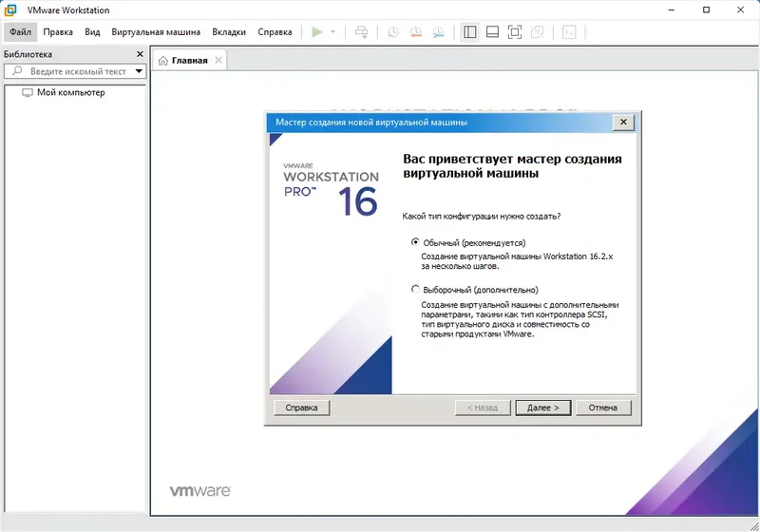Click the home icon on Главная tab
Viewport: 760px width, 532px height.
(162, 61)
